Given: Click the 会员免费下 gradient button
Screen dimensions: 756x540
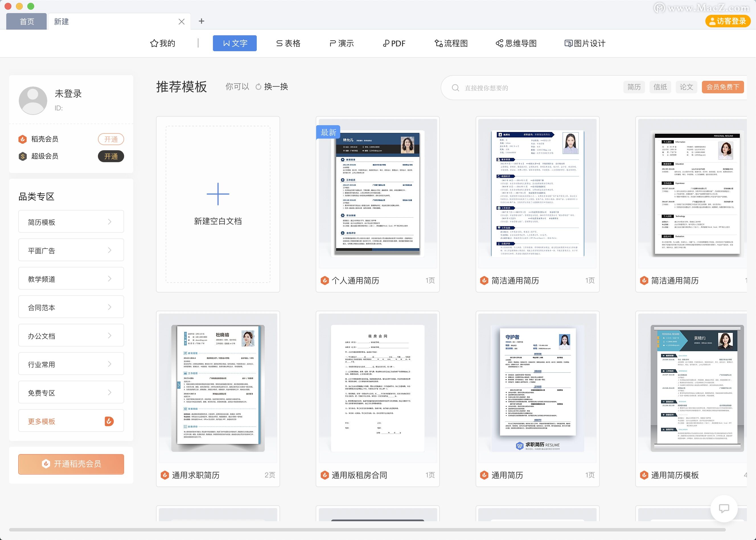Looking at the screenshot, I should click(x=722, y=87).
